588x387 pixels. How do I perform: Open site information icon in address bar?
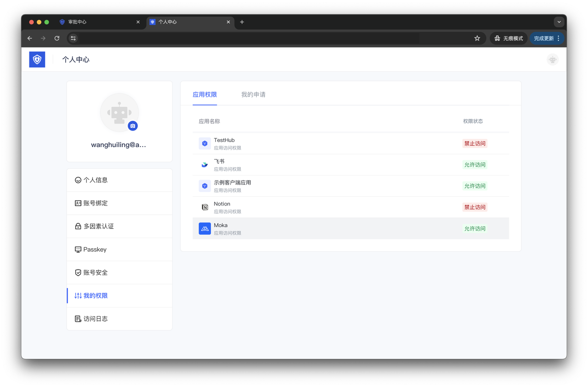(x=73, y=38)
